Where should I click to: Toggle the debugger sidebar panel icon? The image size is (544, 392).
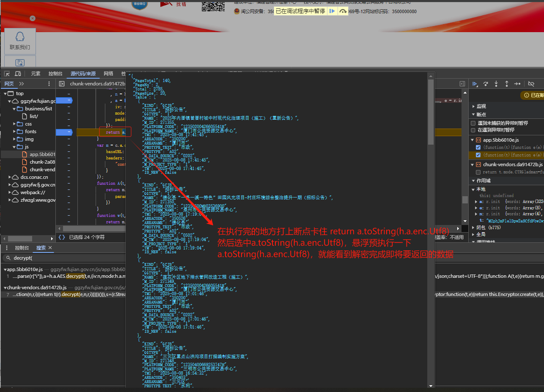[x=462, y=84]
